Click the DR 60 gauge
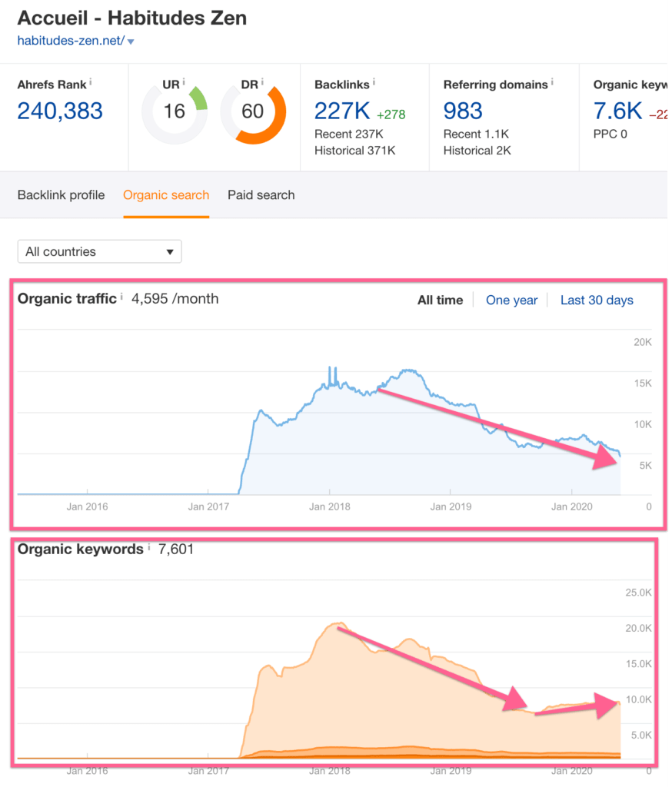Viewport: 672px width, 787px height. tap(253, 111)
